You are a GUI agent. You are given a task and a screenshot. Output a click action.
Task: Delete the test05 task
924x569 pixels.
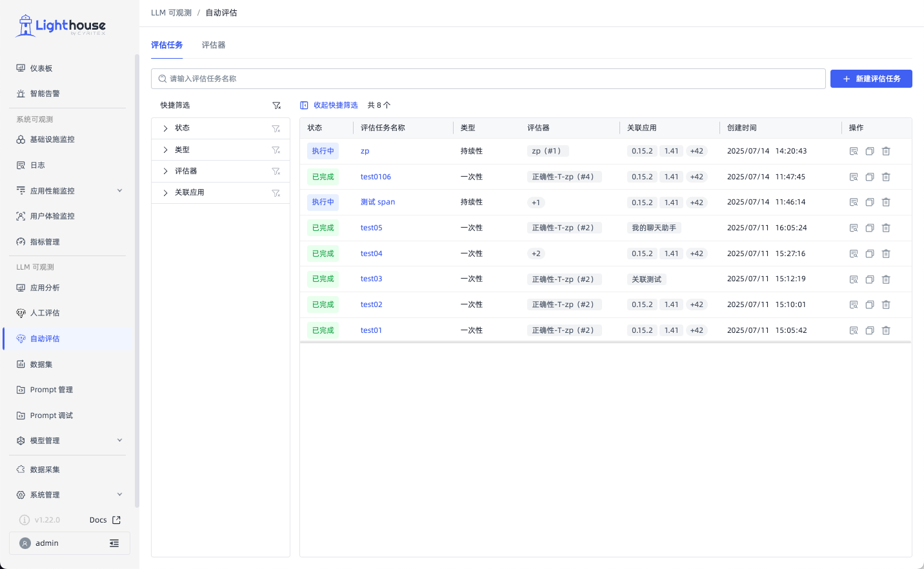pos(886,228)
